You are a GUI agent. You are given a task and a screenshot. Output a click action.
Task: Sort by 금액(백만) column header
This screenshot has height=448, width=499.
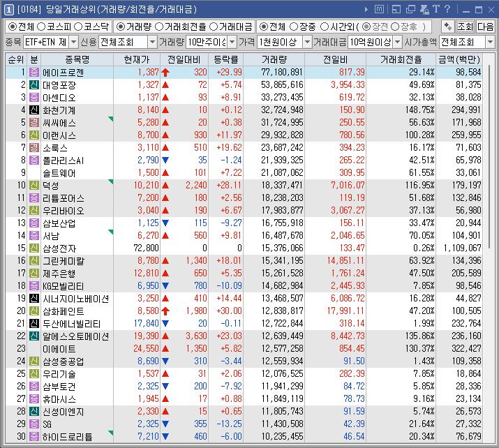pyautogui.click(x=459, y=59)
